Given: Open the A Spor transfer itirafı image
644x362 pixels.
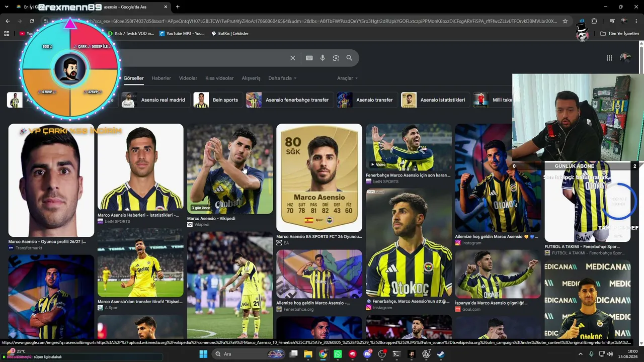Looking at the screenshot, I should (140, 263).
